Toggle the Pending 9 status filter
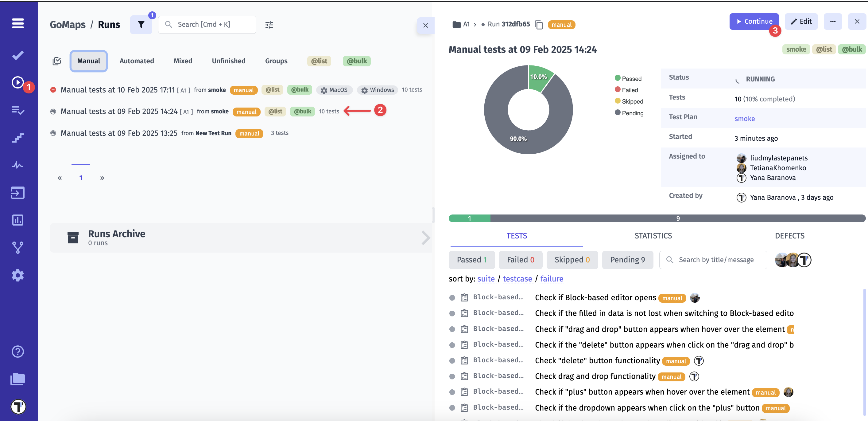The height and width of the screenshot is (421, 868). point(627,260)
